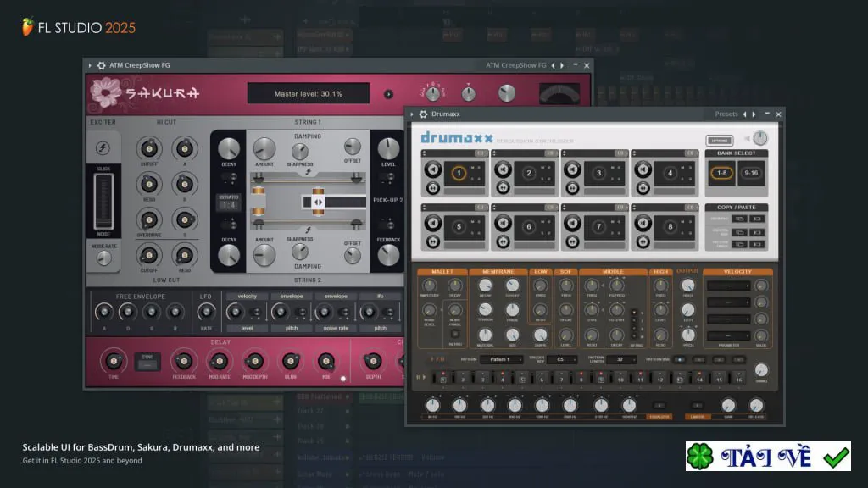Viewport: 868px width, 488px height.
Task: Open the pattern length 32 dropdown
Action: (x=621, y=359)
